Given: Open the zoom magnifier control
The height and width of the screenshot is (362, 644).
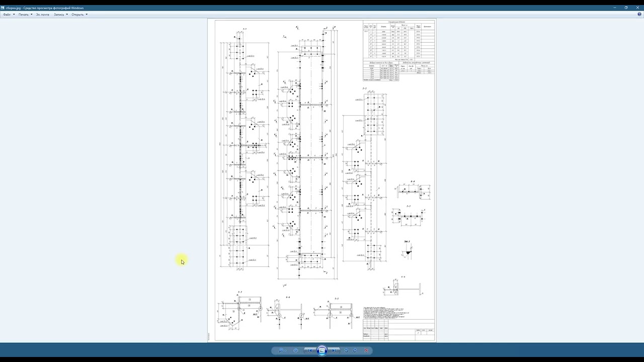Looking at the screenshot, I should pyautogui.click(x=281, y=350).
